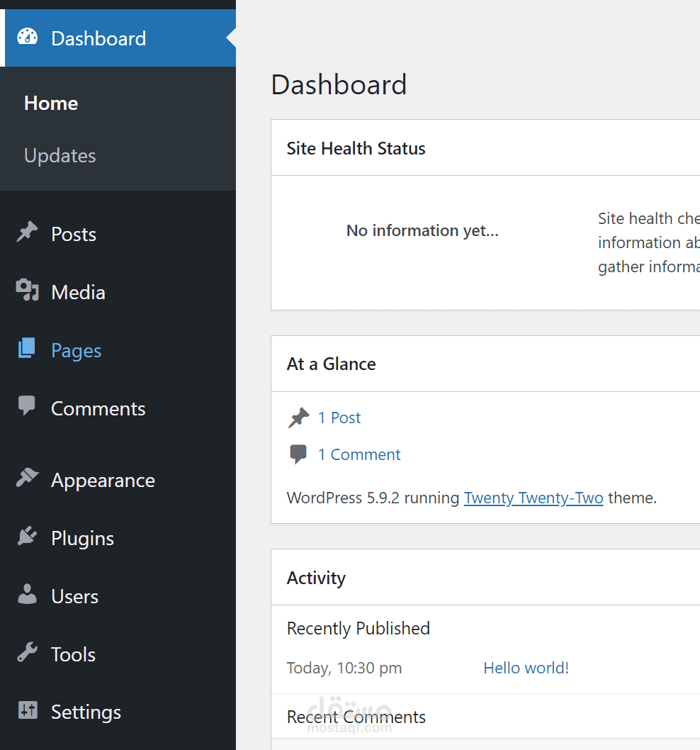700x750 pixels.
Task: Open the 1 Post link
Action: 339,418
